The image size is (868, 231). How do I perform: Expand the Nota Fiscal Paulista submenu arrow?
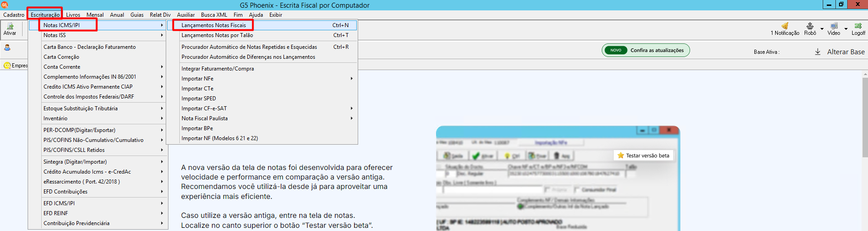(351, 118)
